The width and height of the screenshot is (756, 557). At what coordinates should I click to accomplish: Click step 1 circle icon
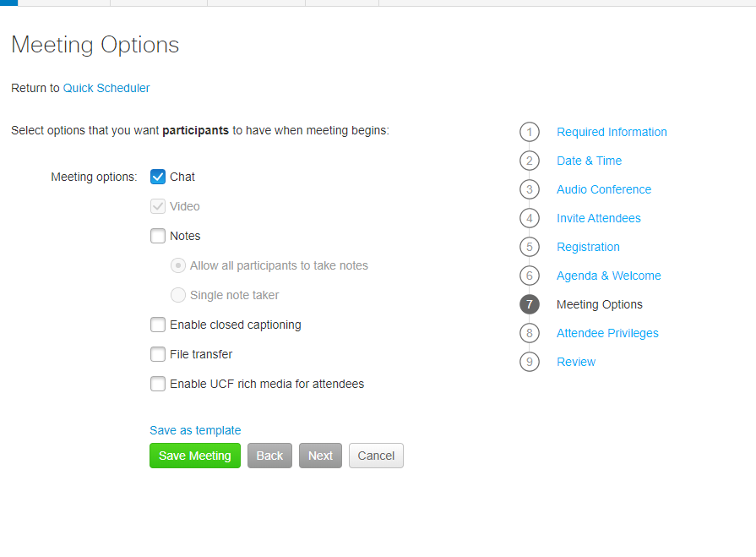530,132
